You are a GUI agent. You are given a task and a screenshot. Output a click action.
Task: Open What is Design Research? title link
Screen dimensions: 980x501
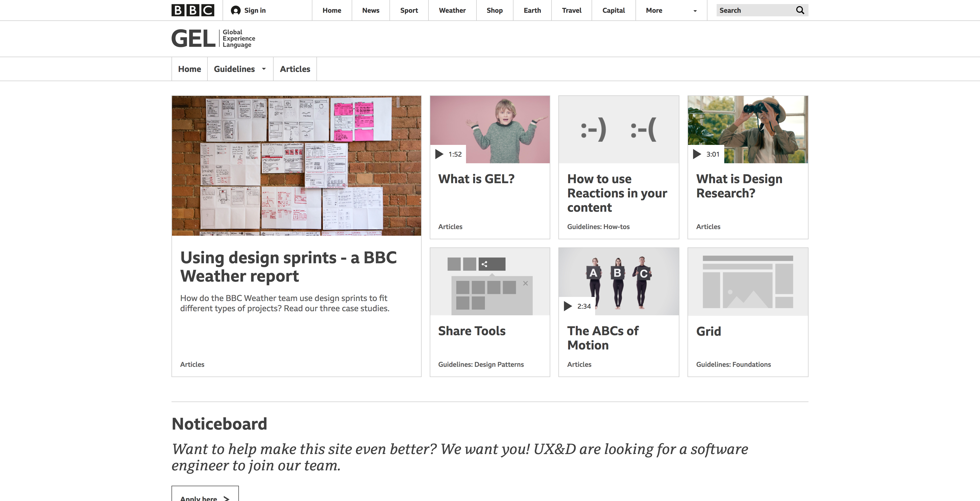739,186
